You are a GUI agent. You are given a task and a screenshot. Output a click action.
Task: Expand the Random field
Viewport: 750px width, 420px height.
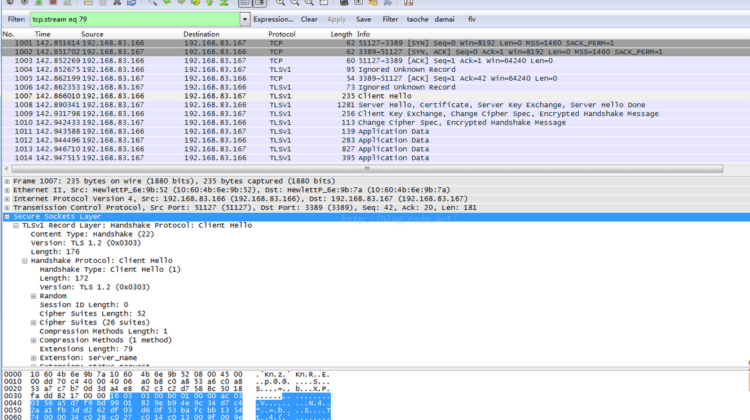(33, 296)
